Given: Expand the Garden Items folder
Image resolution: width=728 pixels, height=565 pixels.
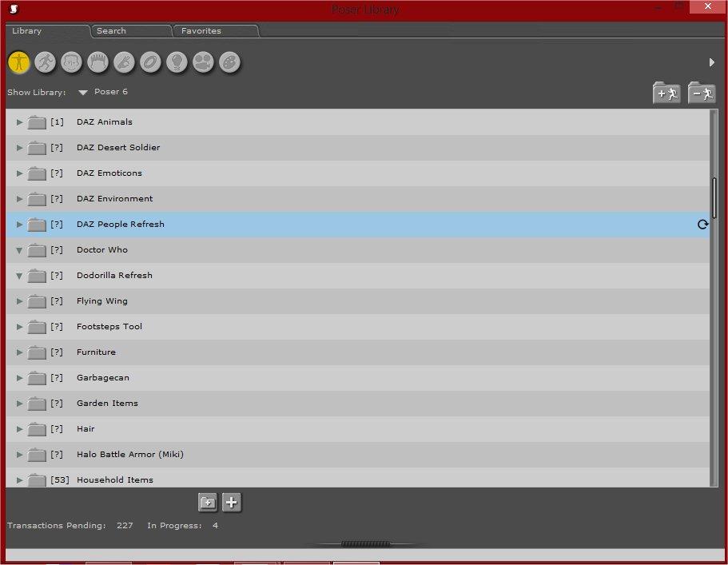Looking at the screenshot, I should [x=19, y=404].
